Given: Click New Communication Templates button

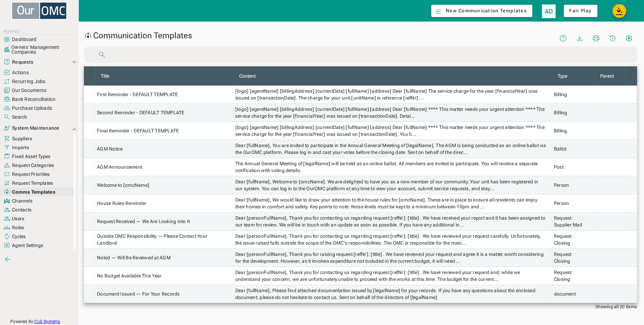Looking at the screenshot, I should [x=482, y=11].
